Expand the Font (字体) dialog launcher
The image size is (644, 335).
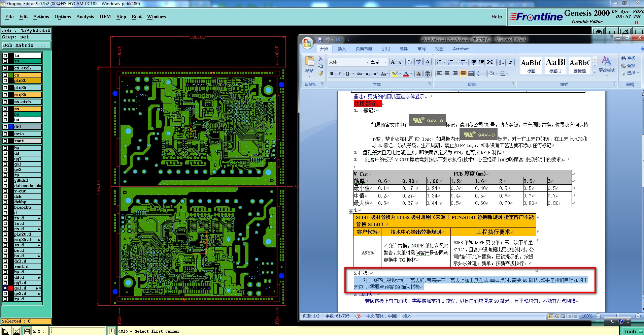(430, 84)
